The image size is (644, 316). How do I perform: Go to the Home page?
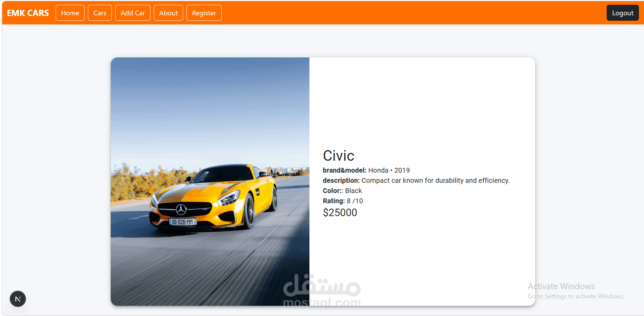point(70,13)
